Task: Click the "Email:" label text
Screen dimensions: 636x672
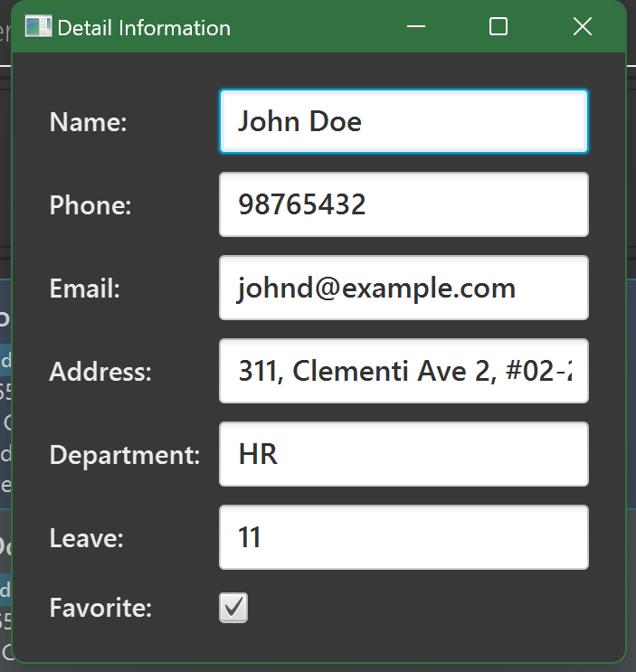Action: click(x=85, y=289)
